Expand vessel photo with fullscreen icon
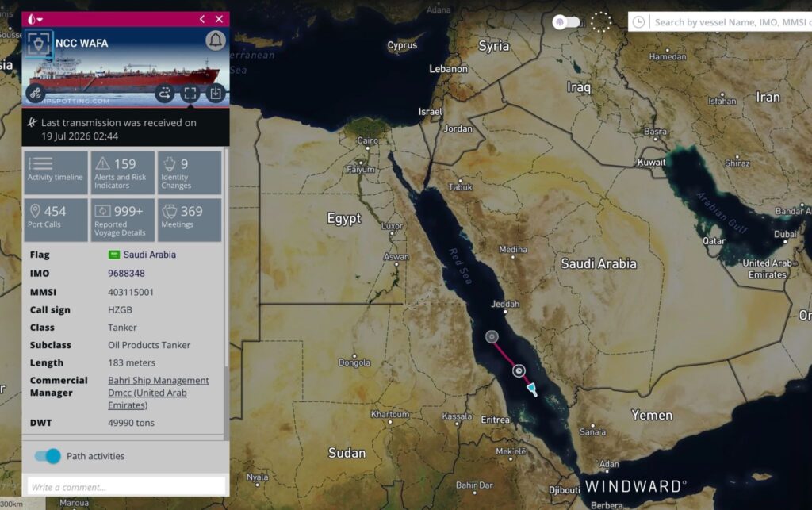This screenshot has height=510, width=812. [x=190, y=94]
